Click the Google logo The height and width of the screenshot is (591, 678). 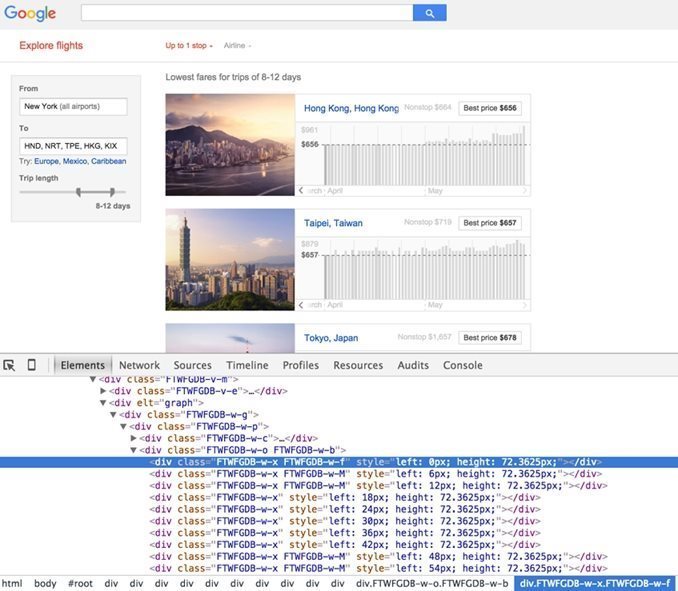coord(30,14)
